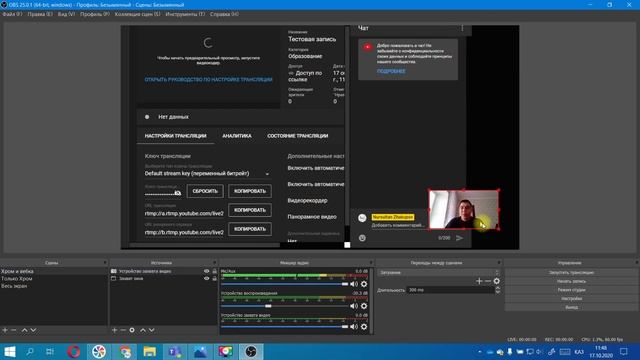Image resolution: width=640 pixels, height=360 pixels.
Task: Mute the Mic/Aux channel
Action: 354,284
